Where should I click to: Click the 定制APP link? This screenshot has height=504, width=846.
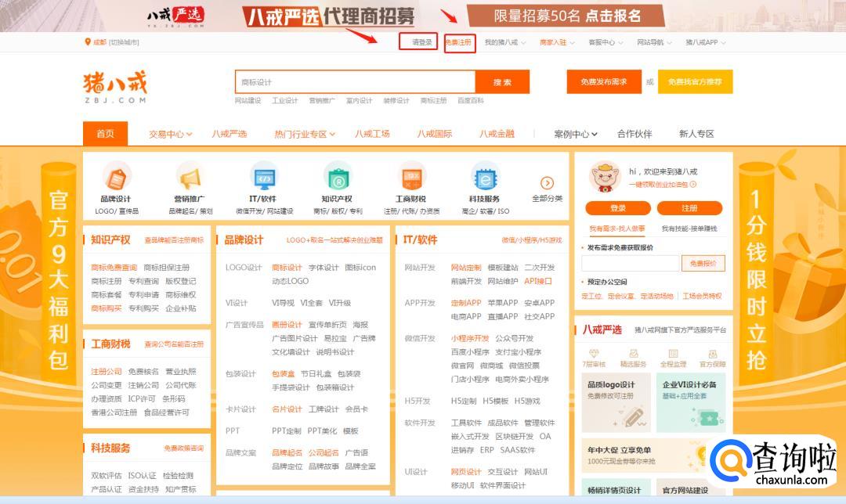[465, 303]
